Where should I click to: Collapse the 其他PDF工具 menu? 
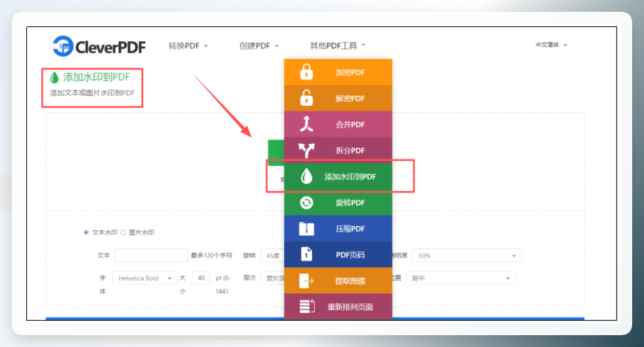[x=338, y=45]
